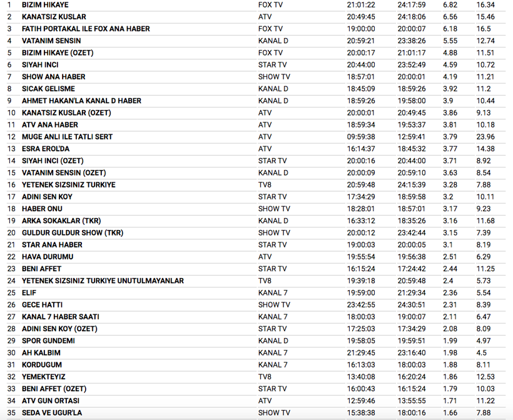Click AHMET HAKAN'LA KANAL D HABER
513x420 pixels.
click(x=81, y=101)
